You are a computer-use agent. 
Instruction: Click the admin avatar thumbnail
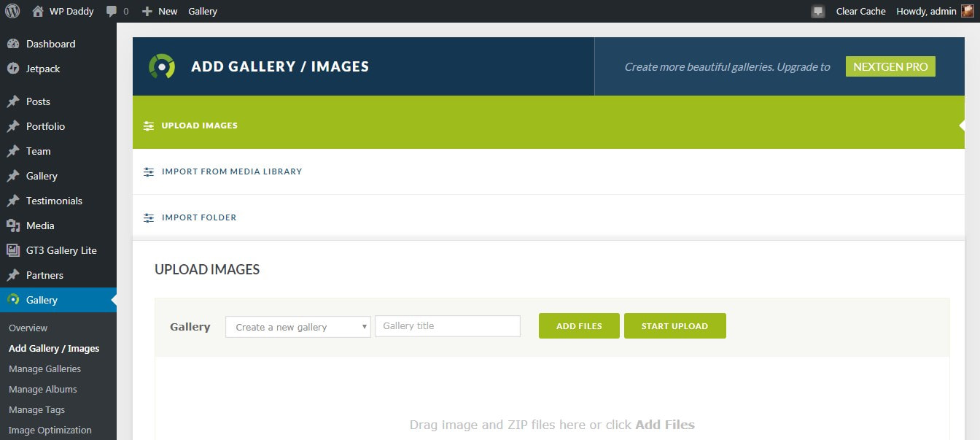click(x=967, y=11)
